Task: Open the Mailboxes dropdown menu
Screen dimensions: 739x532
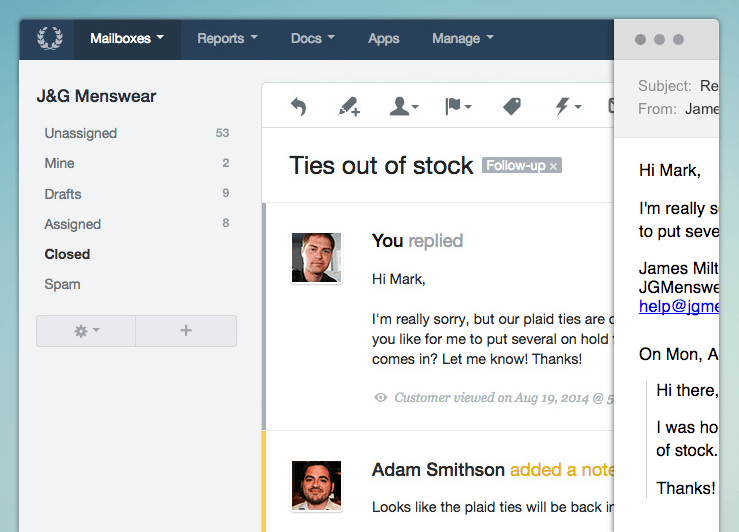Action: pyautogui.click(x=127, y=39)
